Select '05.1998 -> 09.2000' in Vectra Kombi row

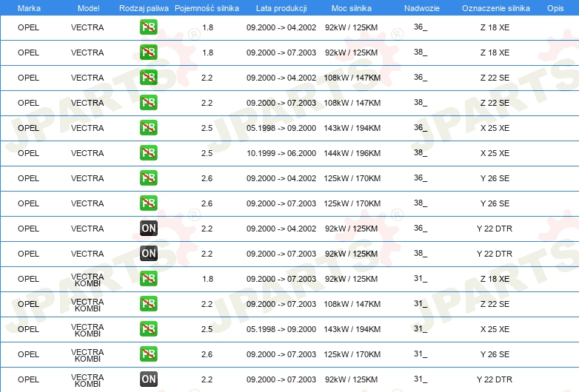[x=281, y=329]
